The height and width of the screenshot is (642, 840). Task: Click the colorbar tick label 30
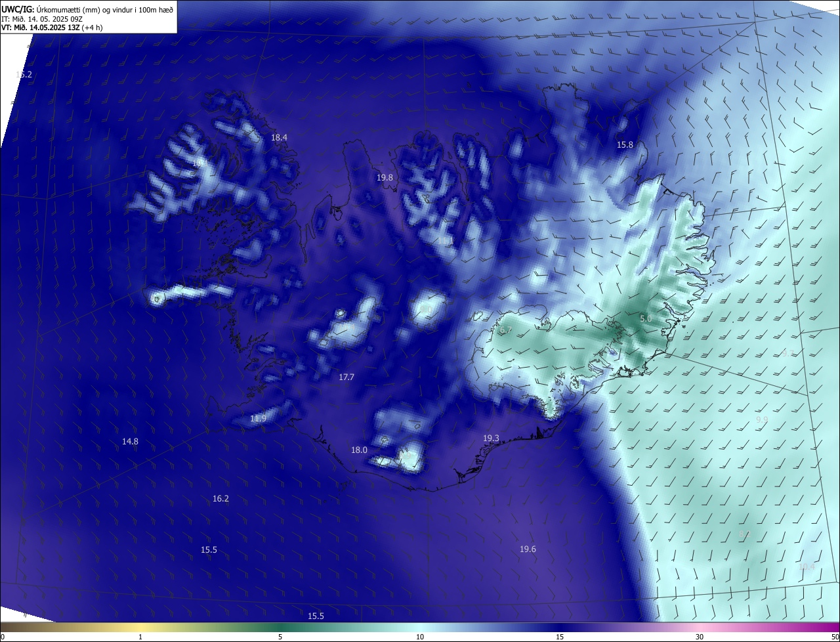(x=700, y=637)
